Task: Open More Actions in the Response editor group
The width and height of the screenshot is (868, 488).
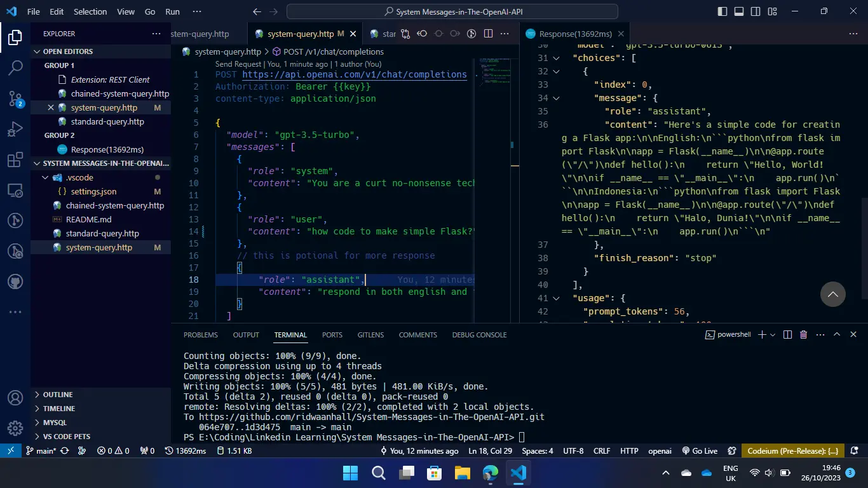Action: [x=852, y=34]
